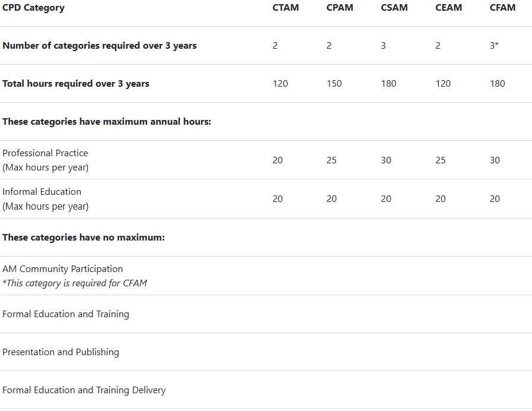Click the CFAM column header
Screen dimensions: 532x411
point(502,8)
